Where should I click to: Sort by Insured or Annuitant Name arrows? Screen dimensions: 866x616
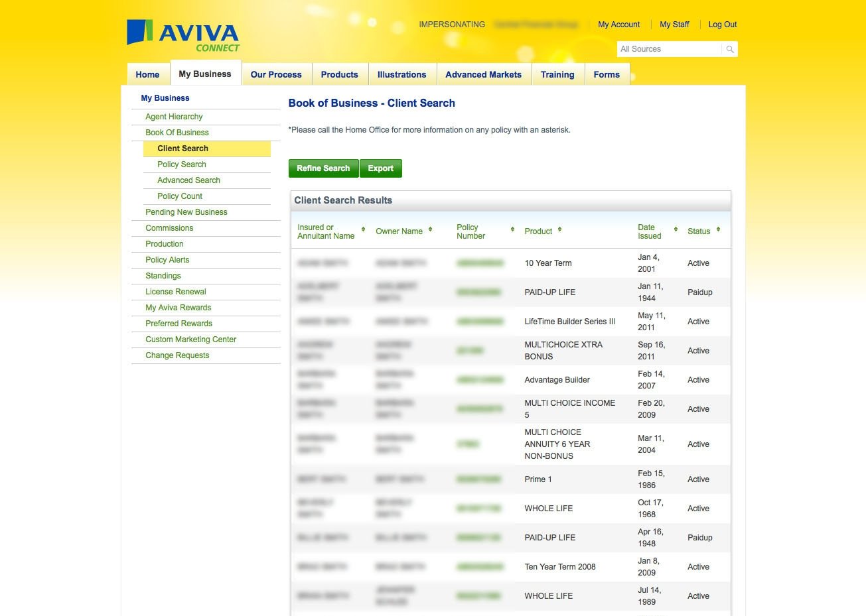click(363, 229)
